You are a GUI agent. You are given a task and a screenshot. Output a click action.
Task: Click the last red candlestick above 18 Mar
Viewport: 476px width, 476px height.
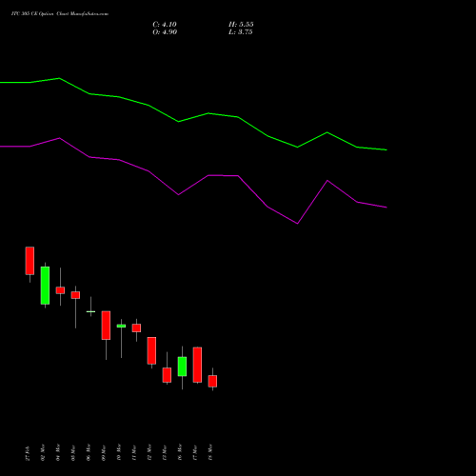212,381
